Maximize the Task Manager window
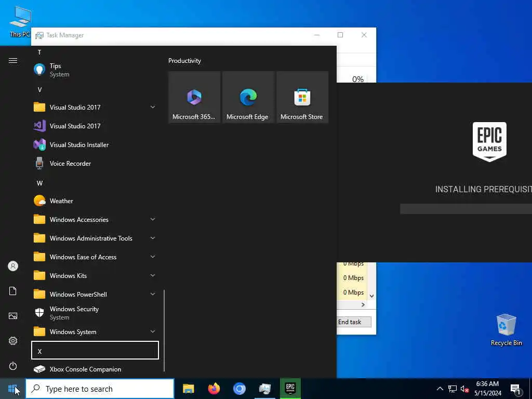This screenshot has width=532, height=399. (340, 35)
